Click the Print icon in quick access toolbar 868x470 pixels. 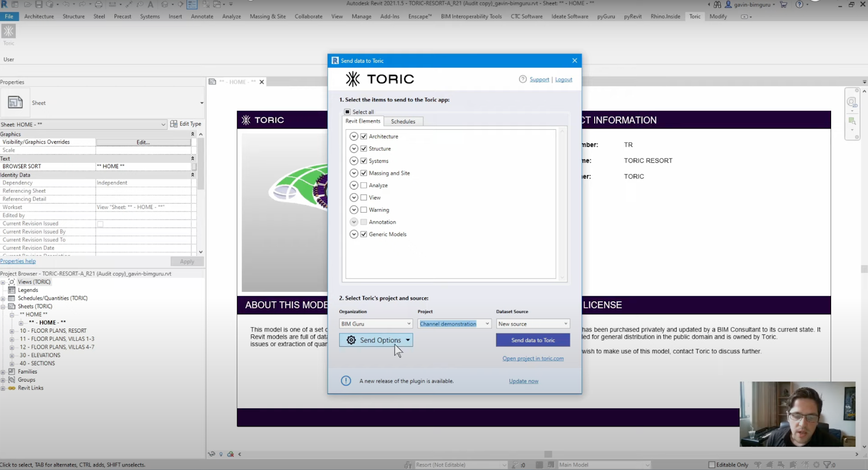99,4
